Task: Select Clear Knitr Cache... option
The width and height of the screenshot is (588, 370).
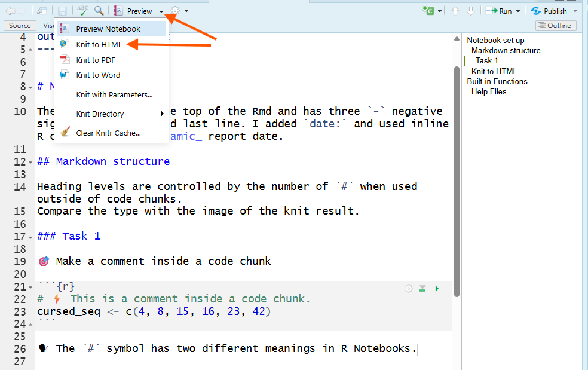Action: 112,133
